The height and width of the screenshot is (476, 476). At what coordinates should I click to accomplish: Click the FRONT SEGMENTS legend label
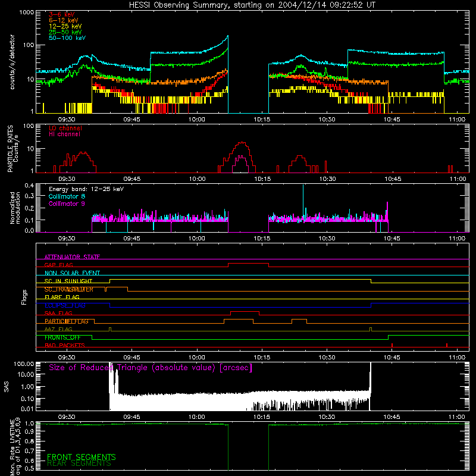pyautogui.click(x=82, y=457)
